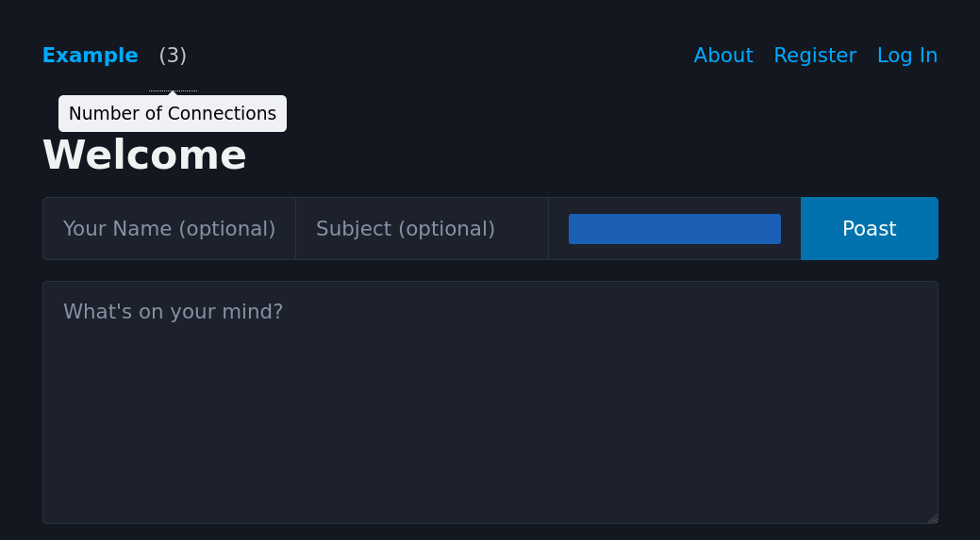Click the textarea resize handle corner
This screenshot has width=980, height=540.
point(932,517)
